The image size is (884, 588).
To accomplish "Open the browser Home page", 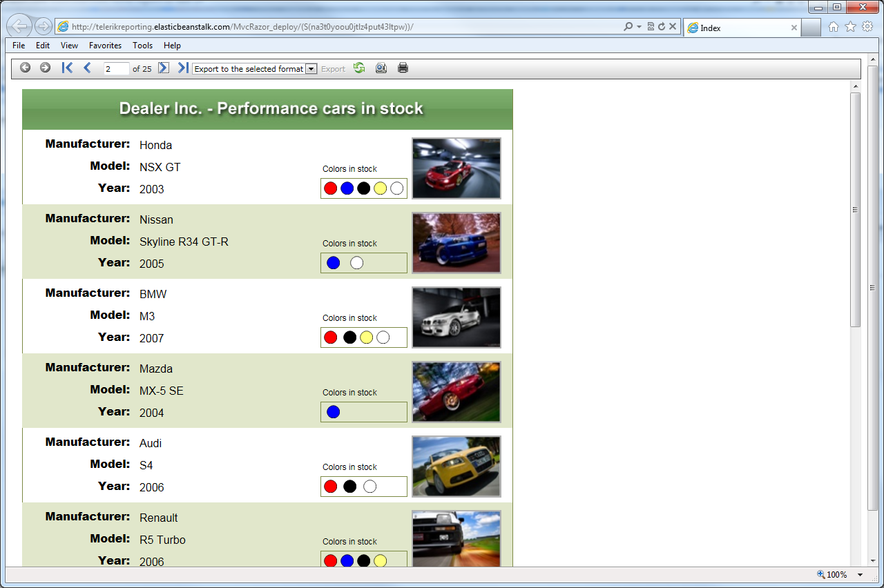I will pos(834,27).
